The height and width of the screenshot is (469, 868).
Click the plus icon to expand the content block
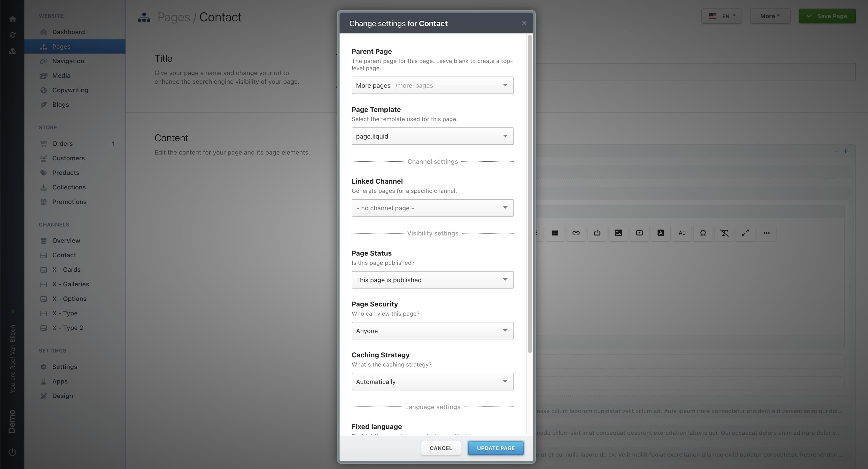point(846,151)
